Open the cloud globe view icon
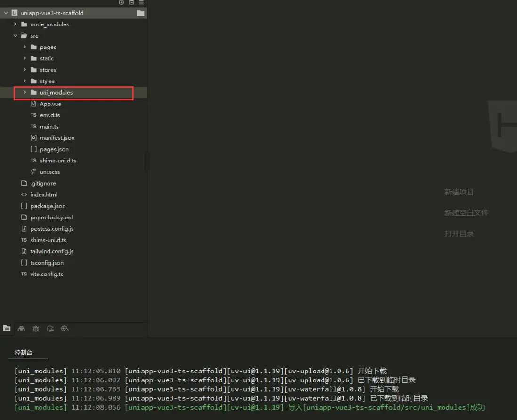This screenshot has height=420, width=517. [65, 329]
